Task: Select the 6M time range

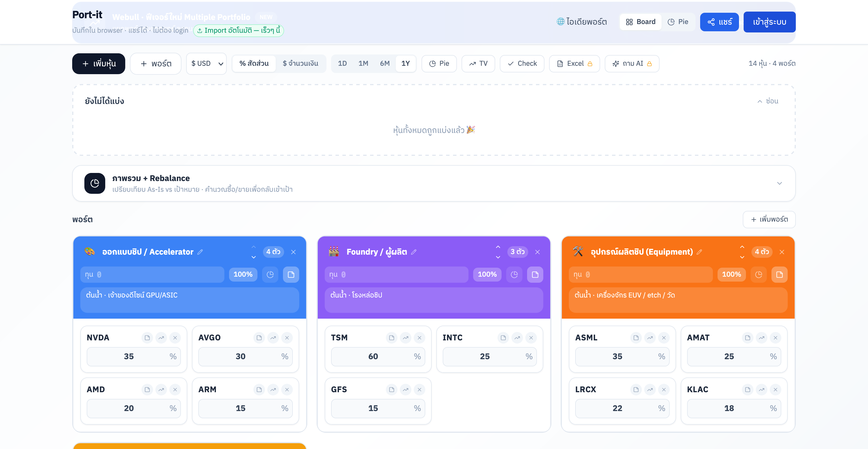Action: pos(385,63)
